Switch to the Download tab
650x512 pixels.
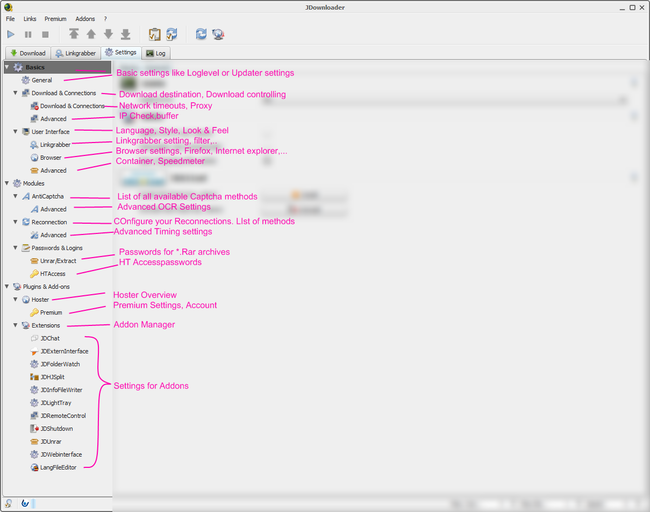(x=28, y=53)
